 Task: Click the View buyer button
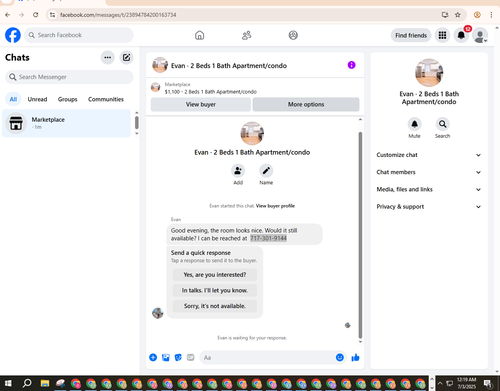click(x=201, y=104)
